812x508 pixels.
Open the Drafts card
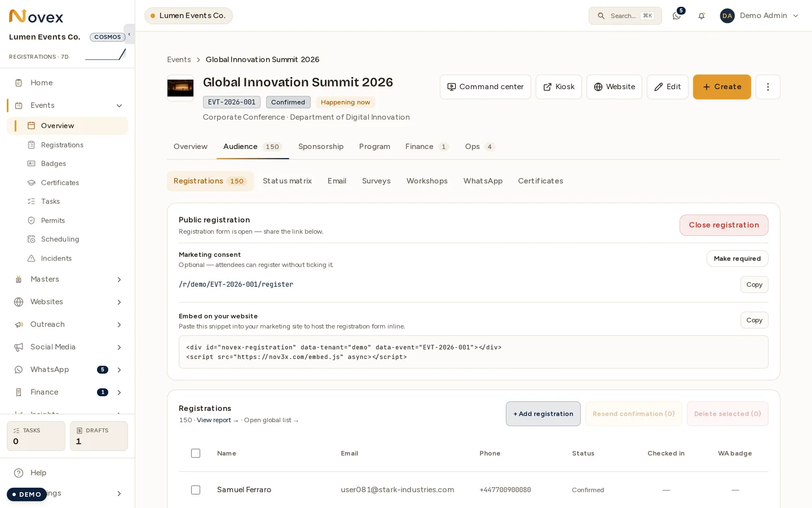click(99, 436)
